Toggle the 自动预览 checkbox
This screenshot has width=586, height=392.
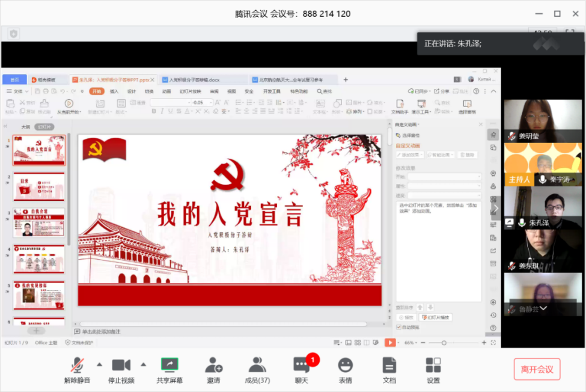coord(399,327)
